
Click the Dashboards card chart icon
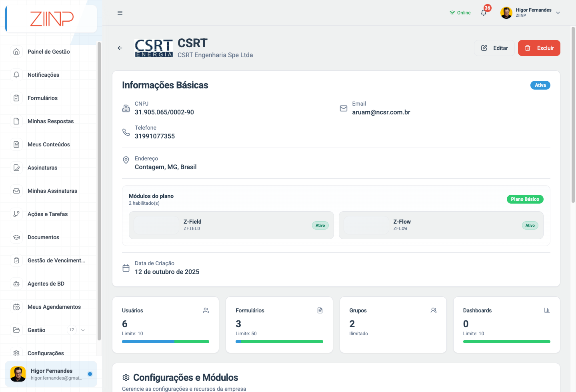coord(547,310)
